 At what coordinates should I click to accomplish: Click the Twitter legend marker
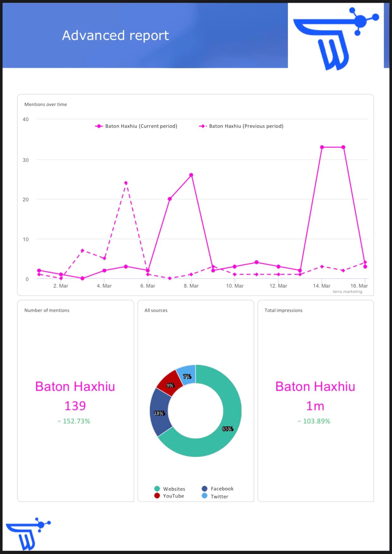pyautogui.click(x=205, y=496)
